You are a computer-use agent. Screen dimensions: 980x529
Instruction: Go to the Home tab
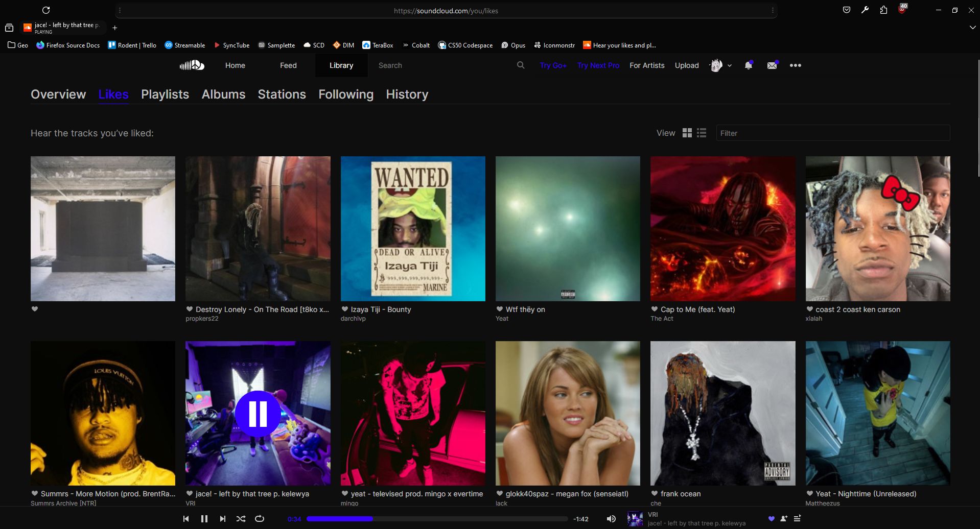coord(235,65)
